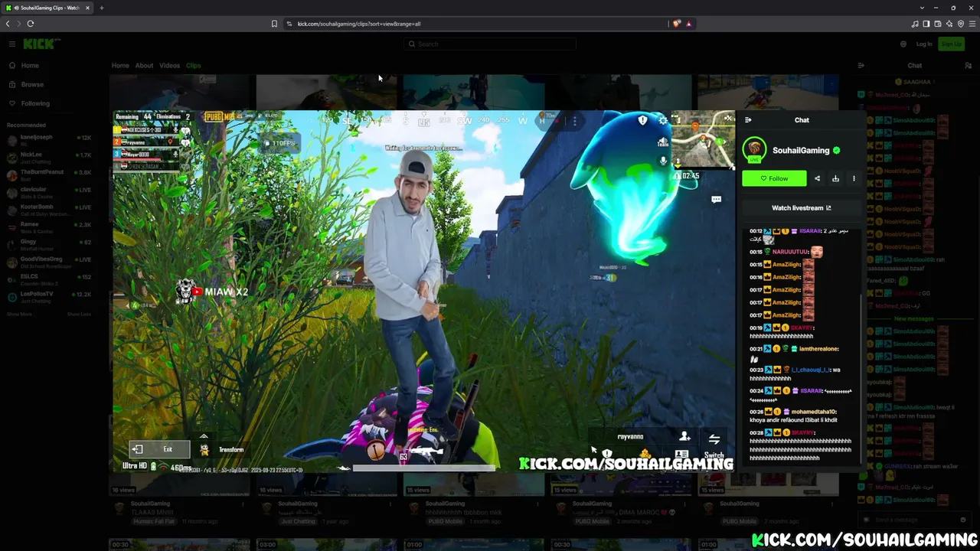The height and width of the screenshot is (551, 980).
Task: Click the Kick search field
Action: 490,44
